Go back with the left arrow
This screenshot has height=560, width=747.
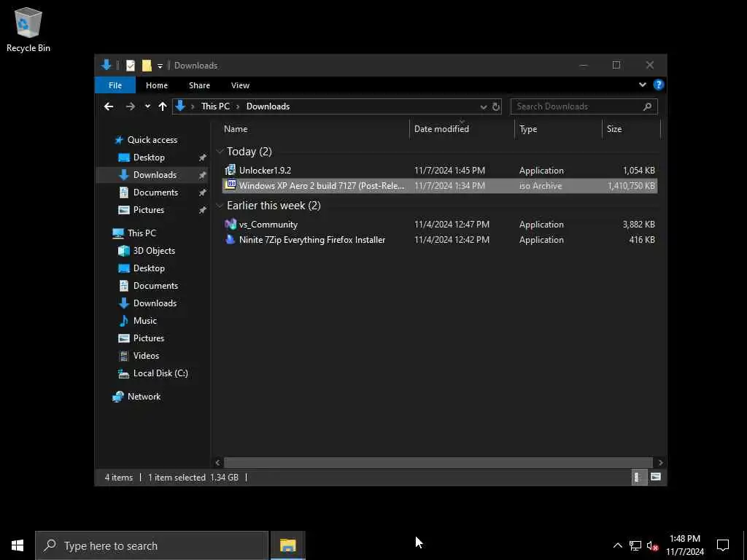[109, 106]
